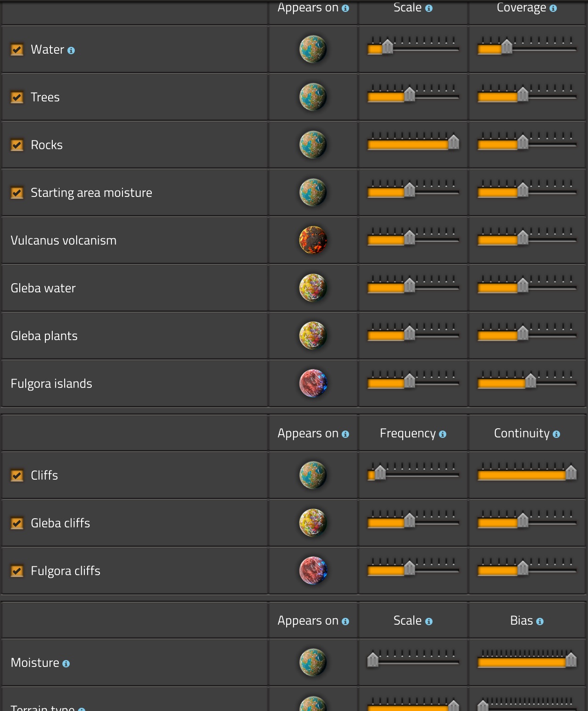The image size is (588, 711).
Task: Toggle the Cliffs checkbox off
Action: [x=17, y=476]
